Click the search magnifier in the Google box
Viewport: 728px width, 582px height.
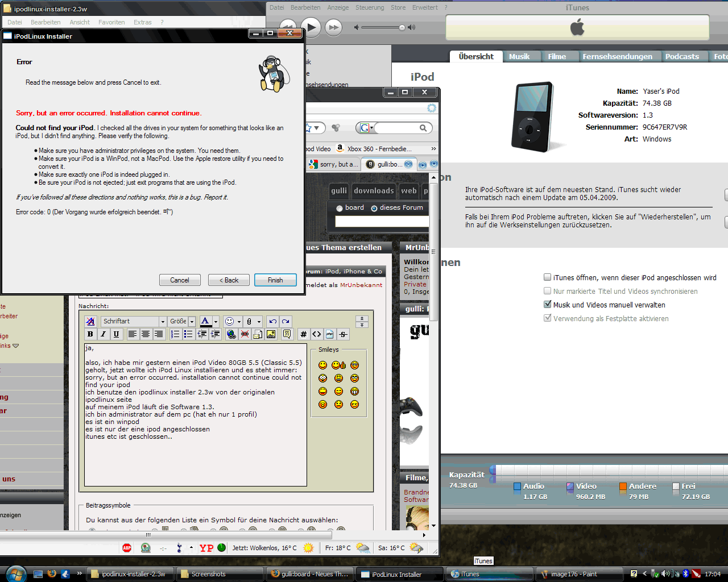pos(423,128)
